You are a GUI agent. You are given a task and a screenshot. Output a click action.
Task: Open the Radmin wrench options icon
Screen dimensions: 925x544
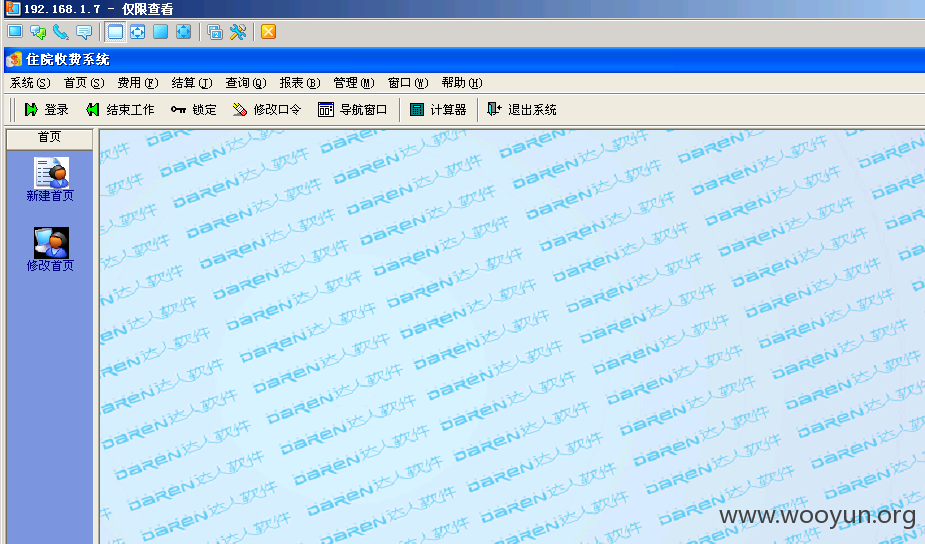pos(238,32)
